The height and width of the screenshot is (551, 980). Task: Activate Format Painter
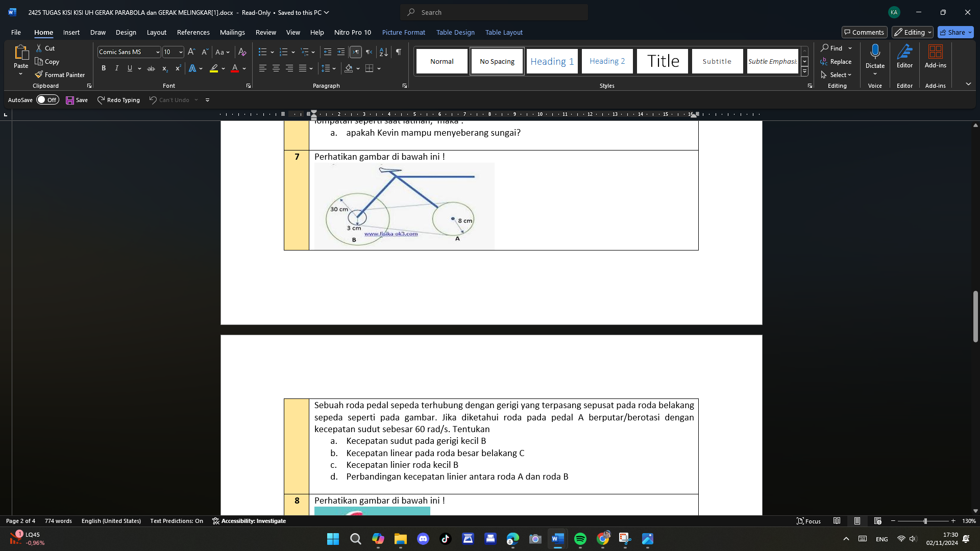point(60,74)
